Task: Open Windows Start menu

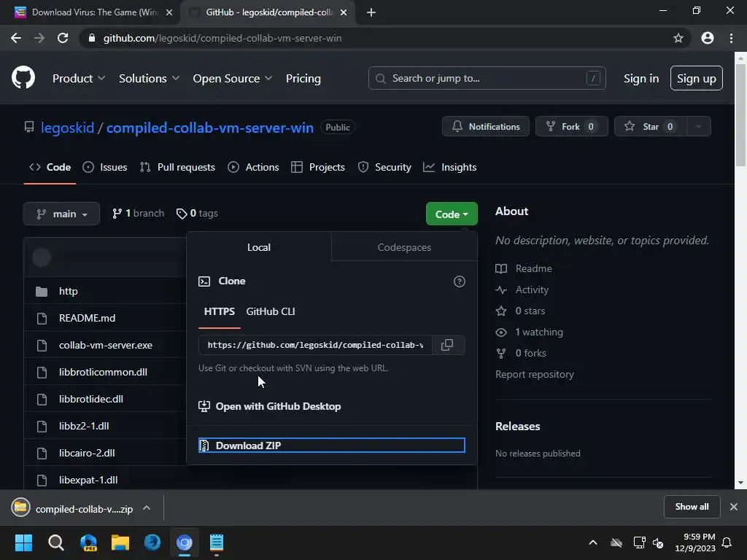Action: pyautogui.click(x=23, y=542)
